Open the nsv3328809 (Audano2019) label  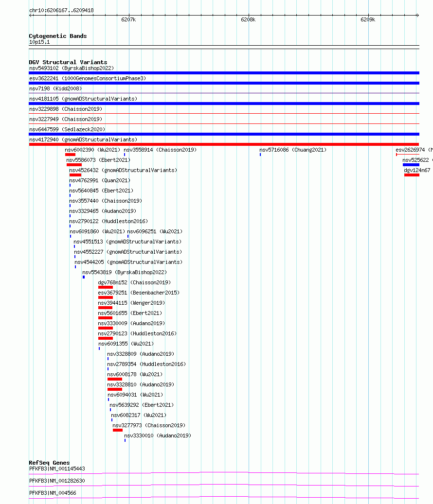pos(141,354)
